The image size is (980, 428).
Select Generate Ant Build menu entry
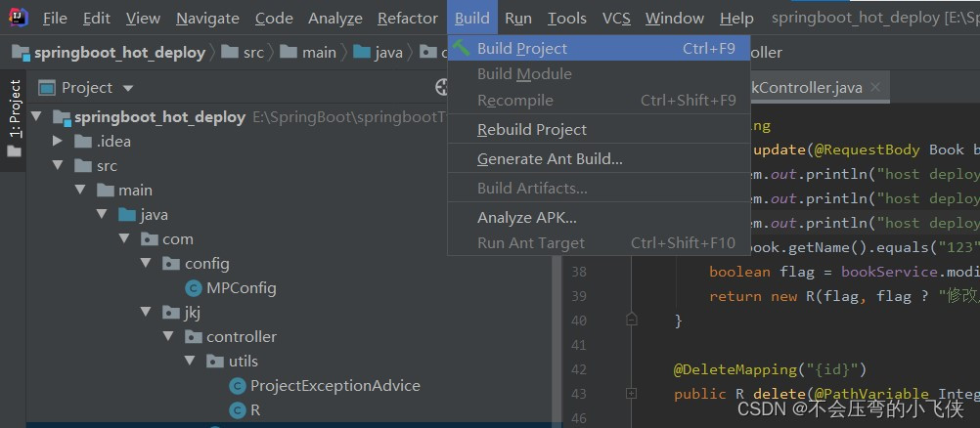549,158
